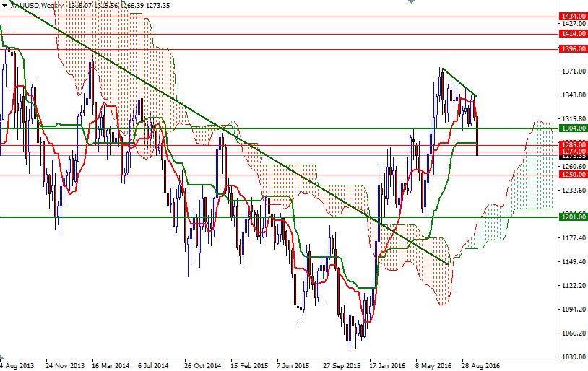Image resolution: width=588 pixels, height=371 pixels.
Task: Click the gray chart shift triangle at bottom-left
Action: coord(3,357)
